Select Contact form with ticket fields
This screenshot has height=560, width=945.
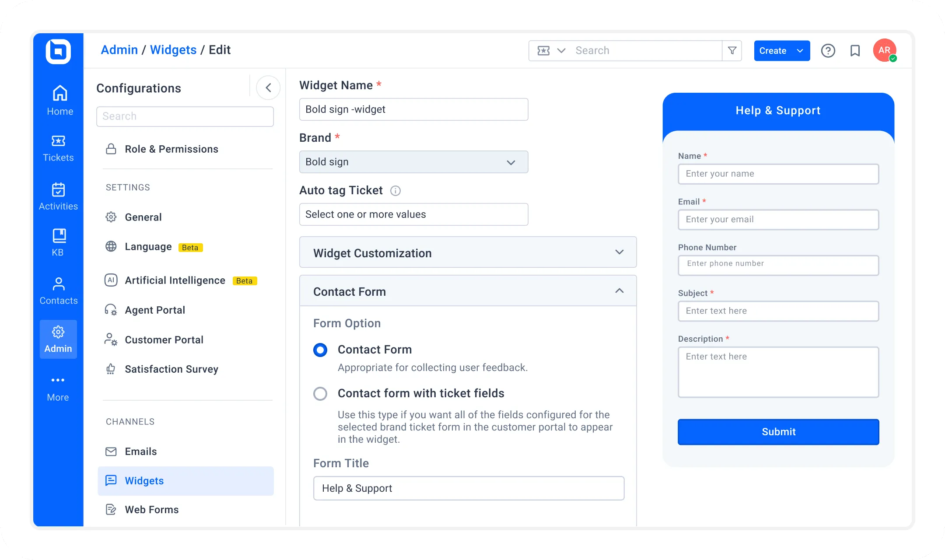(319, 393)
